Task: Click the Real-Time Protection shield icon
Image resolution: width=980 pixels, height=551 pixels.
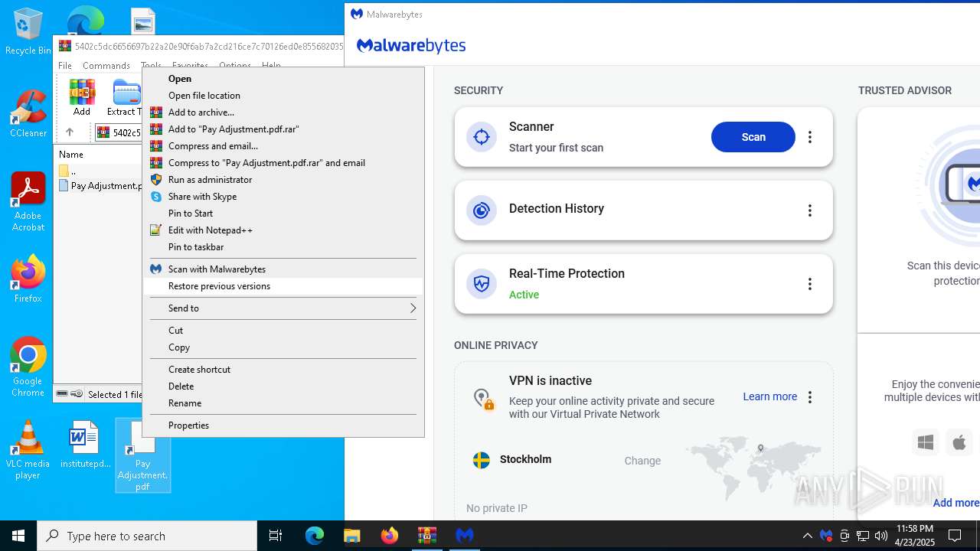Action: [x=482, y=284]
